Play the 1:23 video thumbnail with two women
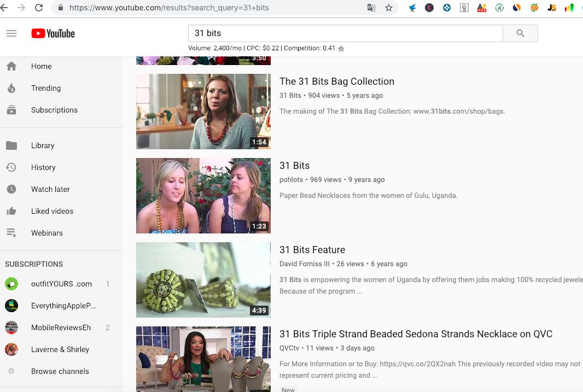The height and width of the screenshot is (392, 583). click(203, 196)
